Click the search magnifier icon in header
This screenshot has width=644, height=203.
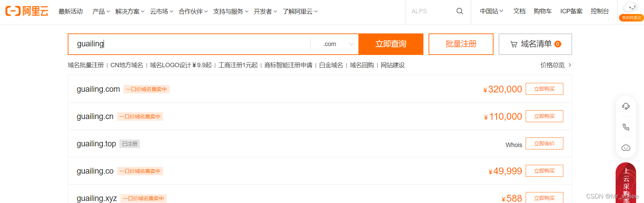(460, 11)
